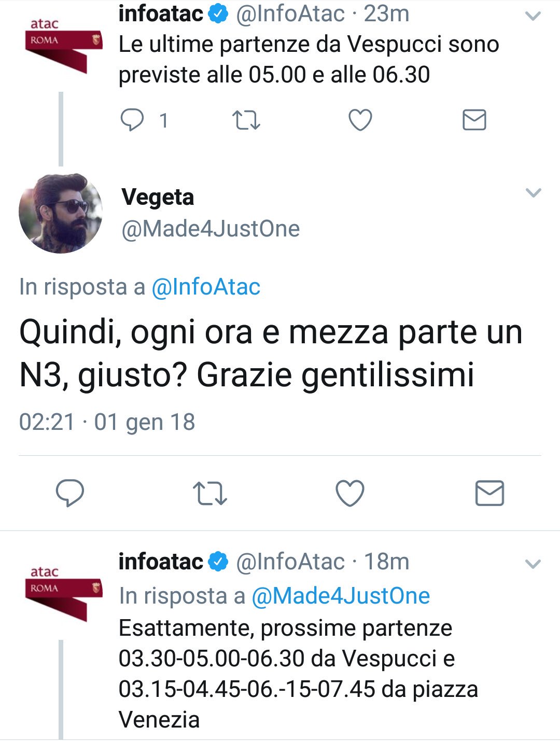Send first infoatac tweet via direct message

click(474, 120)
